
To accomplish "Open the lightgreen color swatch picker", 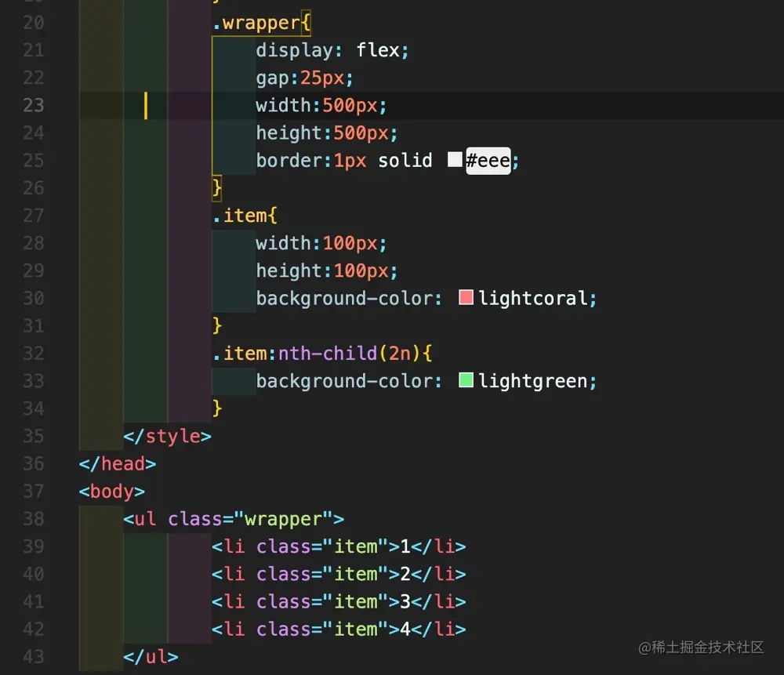I will click(466, 380).
